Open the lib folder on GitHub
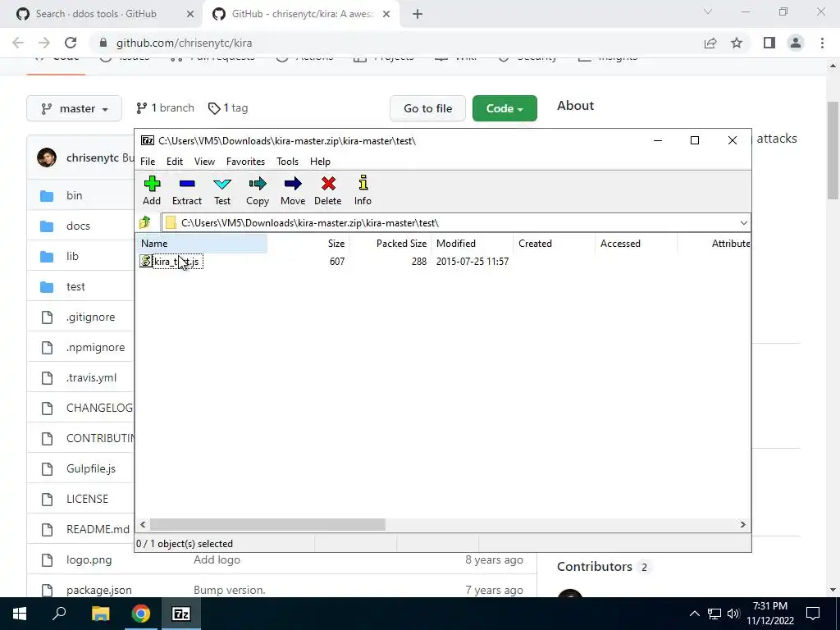 (72, 256)
